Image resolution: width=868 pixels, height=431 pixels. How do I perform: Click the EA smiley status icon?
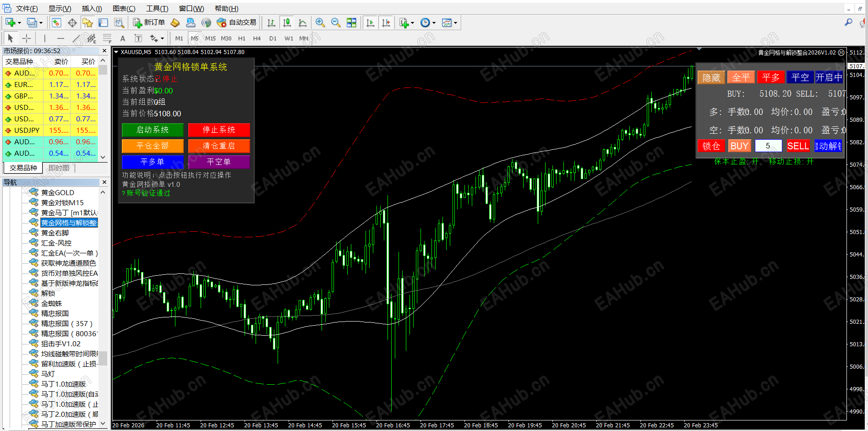(841, 53)
